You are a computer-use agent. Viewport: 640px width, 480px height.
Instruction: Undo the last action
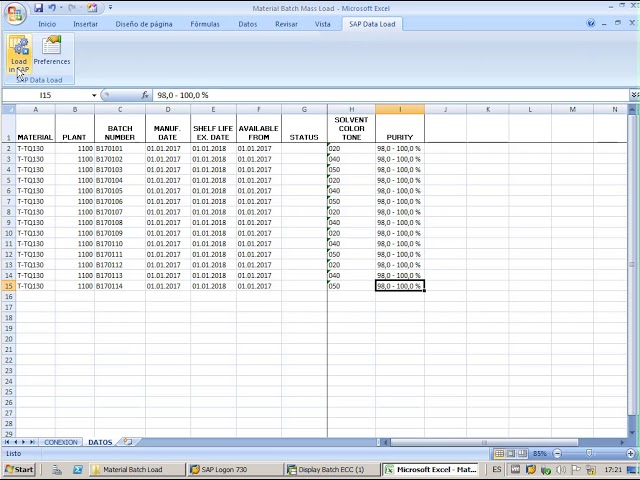click(52, 7)
